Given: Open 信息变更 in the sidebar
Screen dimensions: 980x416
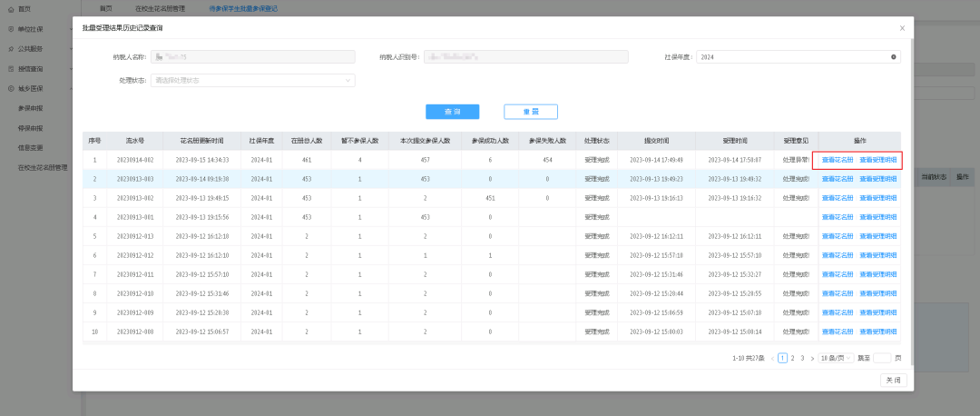Looking at the screenshot, I should 31,148.
